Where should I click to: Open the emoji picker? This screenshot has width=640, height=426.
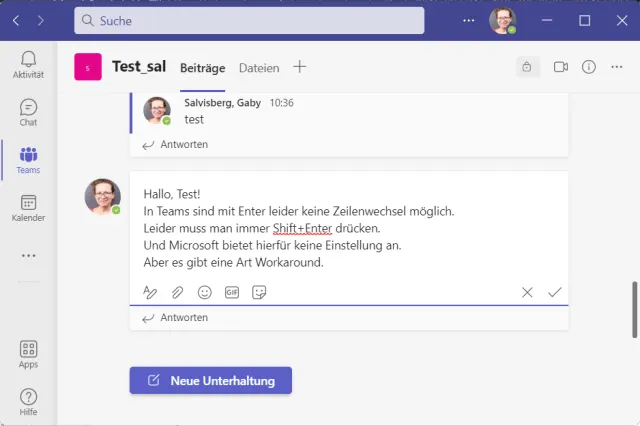[204, 292]
